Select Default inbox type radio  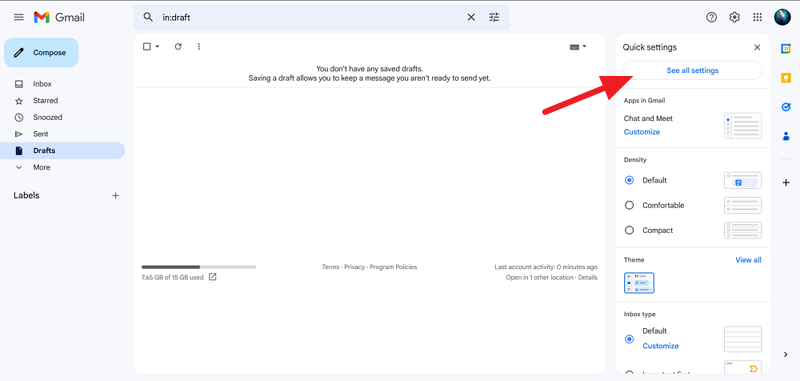(x=629, y=339)
